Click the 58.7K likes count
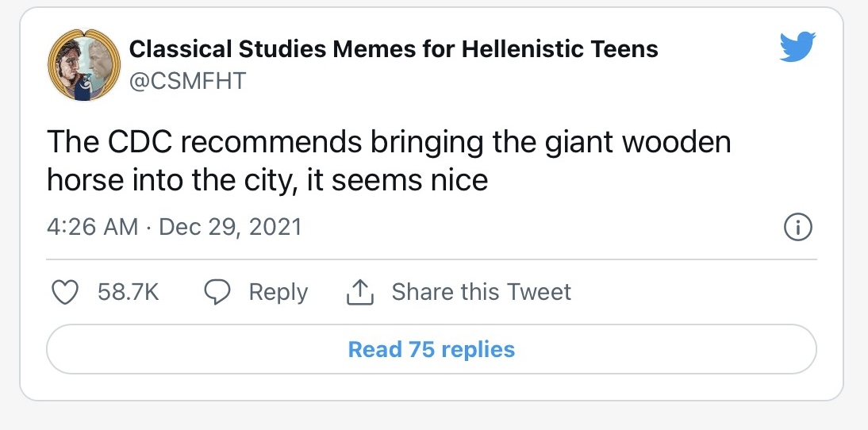 pyautogui.click(x=129, y=293)
